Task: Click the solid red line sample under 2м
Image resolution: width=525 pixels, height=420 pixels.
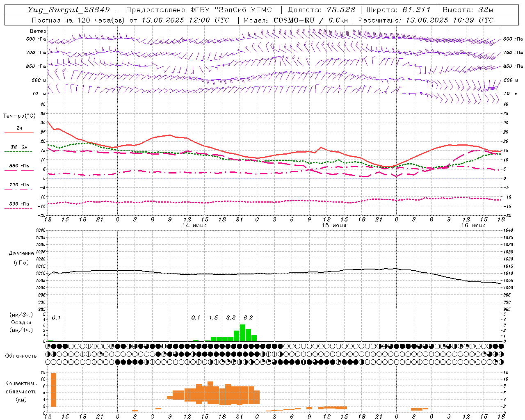Action: [x=19, y=132]
